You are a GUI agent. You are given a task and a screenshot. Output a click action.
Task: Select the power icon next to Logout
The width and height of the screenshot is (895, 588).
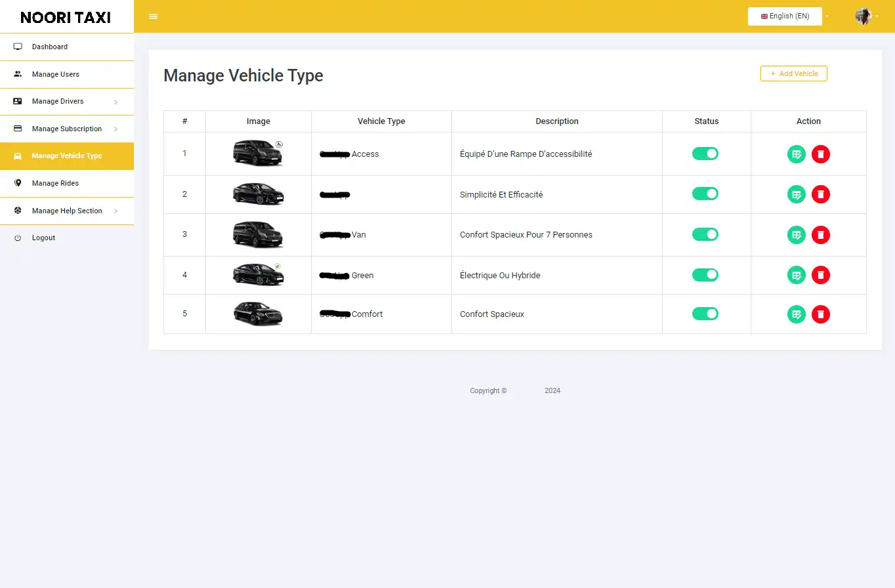click(17, 238)
